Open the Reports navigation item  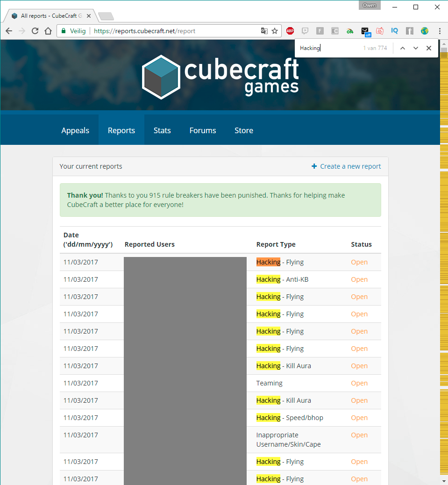(121, 130)
